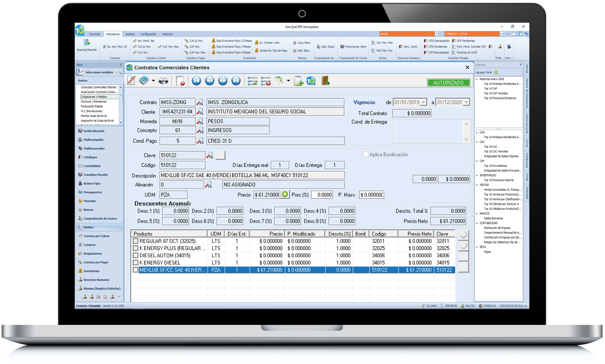Screen dimensions: 605x364
Task: Click the Descripción input field
Action: click(x=252, y=175)
